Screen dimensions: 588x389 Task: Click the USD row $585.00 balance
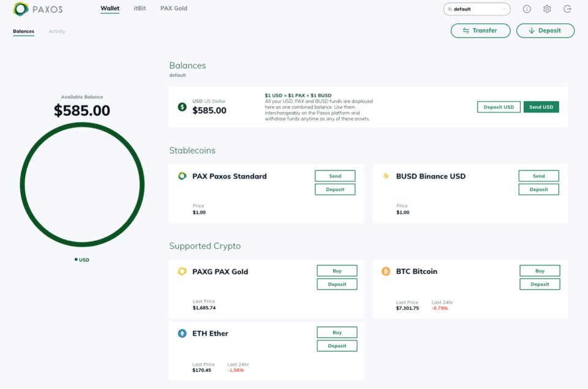click(x=209, y=110)
